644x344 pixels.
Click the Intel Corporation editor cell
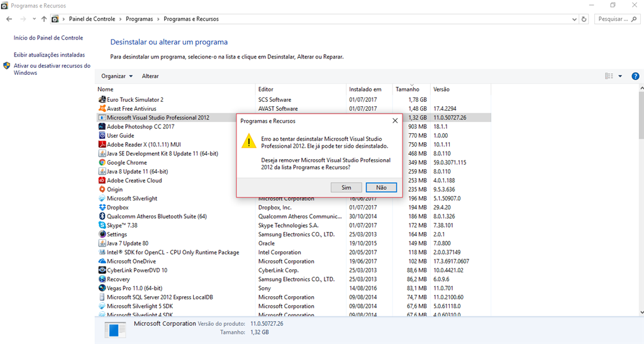click(280, 252)
